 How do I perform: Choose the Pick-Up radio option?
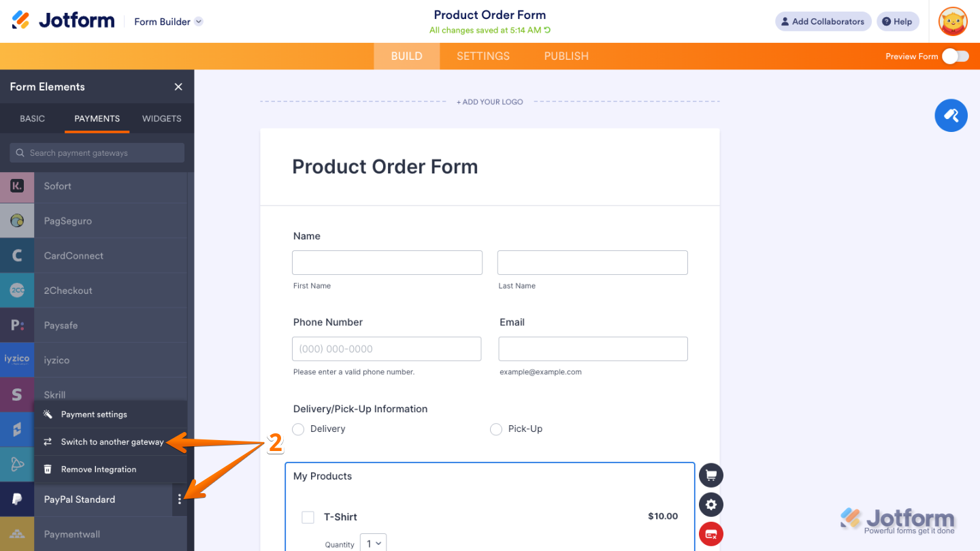pyautogui.click(x=496, y=429)
